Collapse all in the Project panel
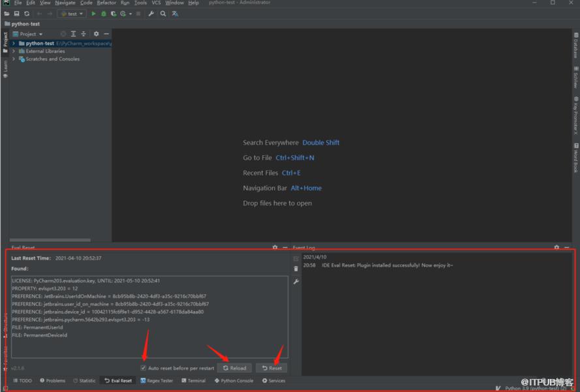Screen dimensions: 580x392 click(84, 34)
